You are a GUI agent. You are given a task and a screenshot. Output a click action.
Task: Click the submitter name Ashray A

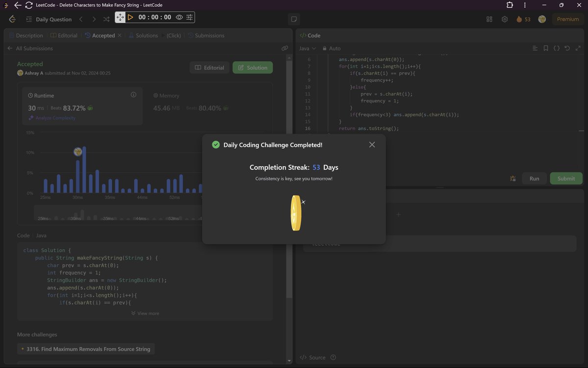(33, 73)
